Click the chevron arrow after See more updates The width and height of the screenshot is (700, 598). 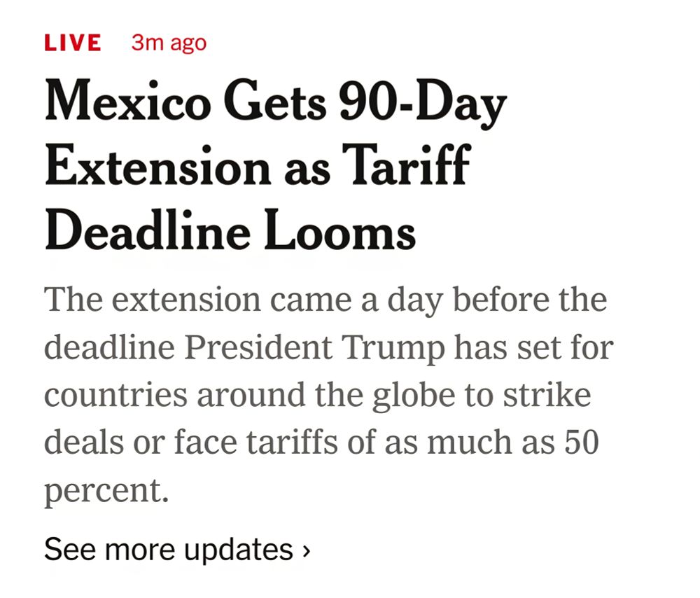tap(306, 550)
